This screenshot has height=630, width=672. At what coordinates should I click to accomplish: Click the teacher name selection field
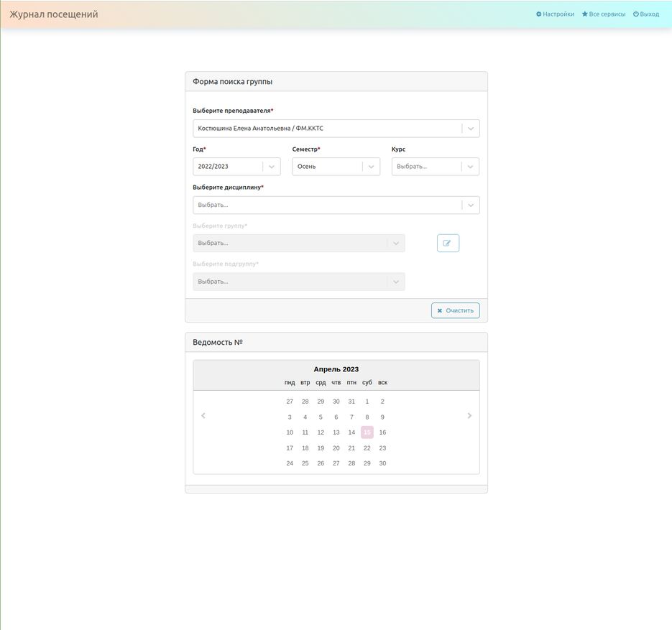[x=327, y=129]
